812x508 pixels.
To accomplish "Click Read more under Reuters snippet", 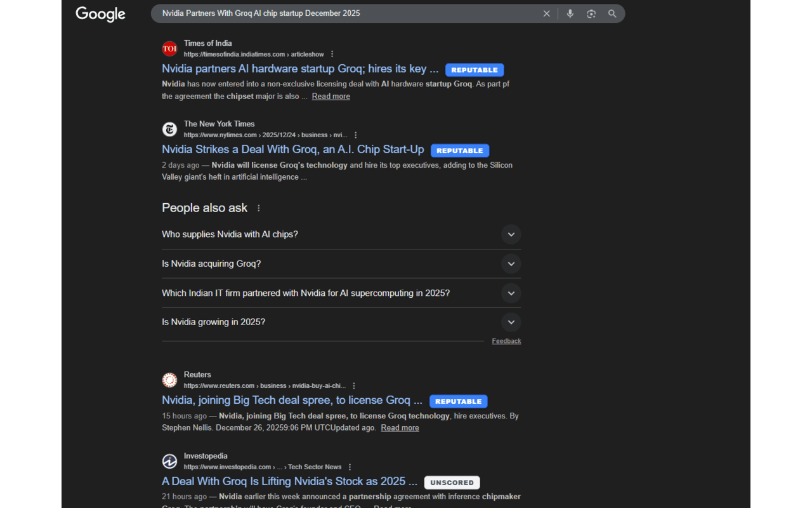I will (400, 428).
